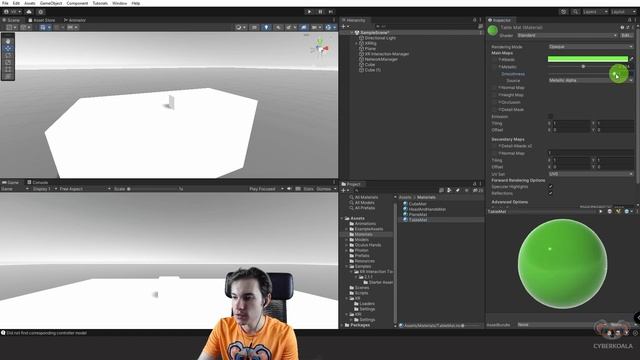Viewport: 640px width, 360px height.
Task: Open the Scene draw mode dropdown
Action: [240, 27]
